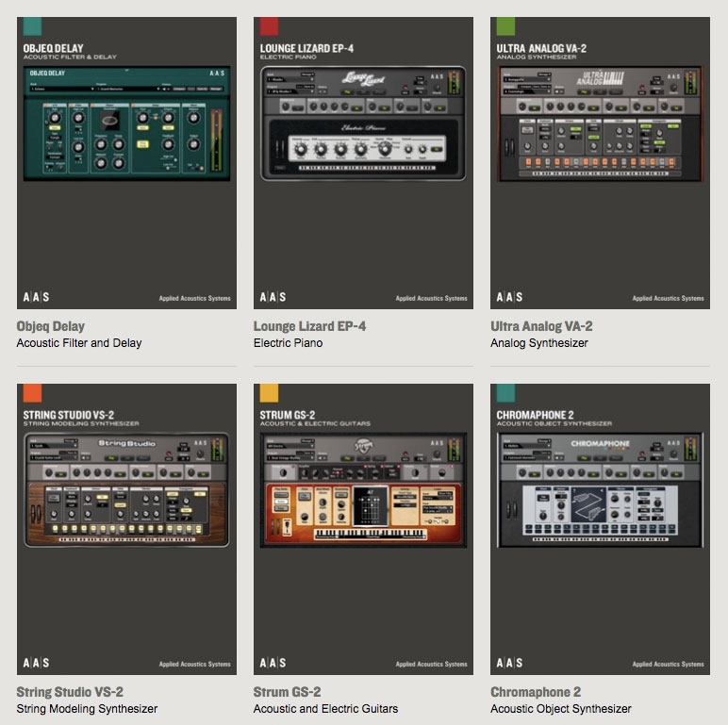Click the AAS logo on Lounge Lizard card bottom
The height and width of the screenshot is (725, 728).
(x=273, y=297)
